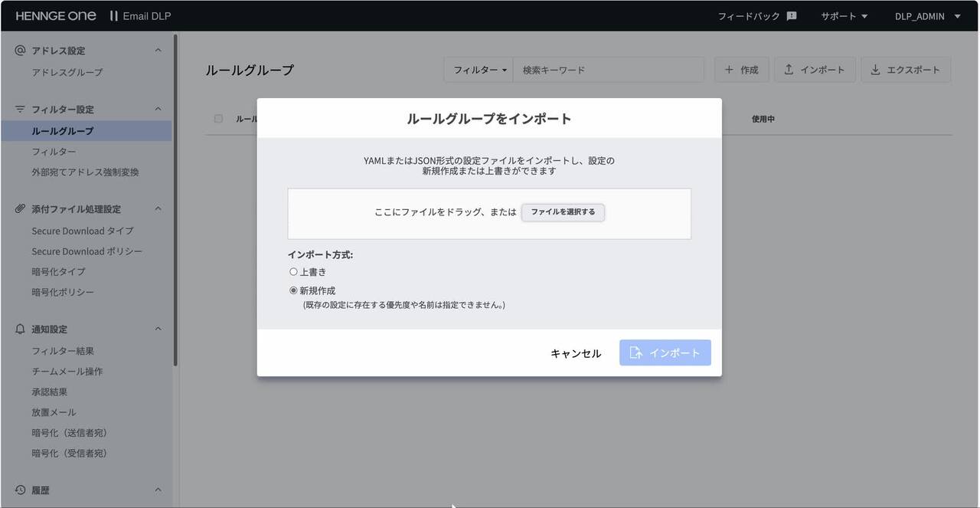Open the フィルター dropdown next to search
Viewport: 980px width, 508px height.
point(479,70)
